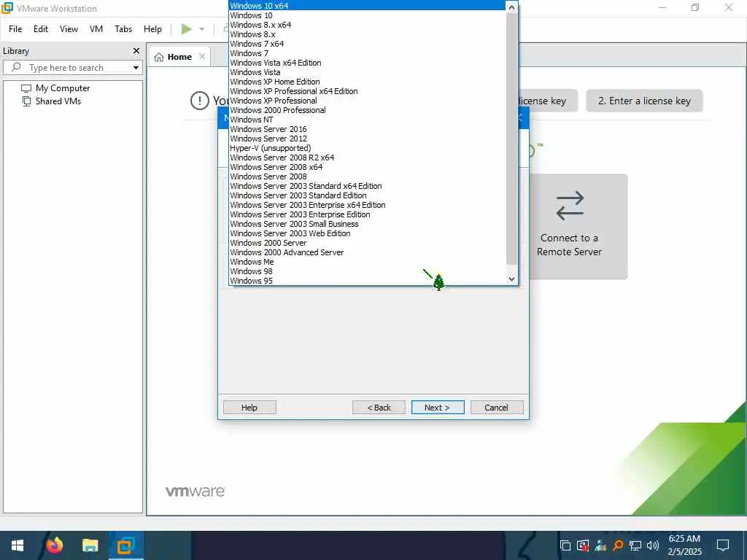The height and width of the screenshot is (560, 747).
Task: Choose Windows NT entry
Action: tap(368, 120)
